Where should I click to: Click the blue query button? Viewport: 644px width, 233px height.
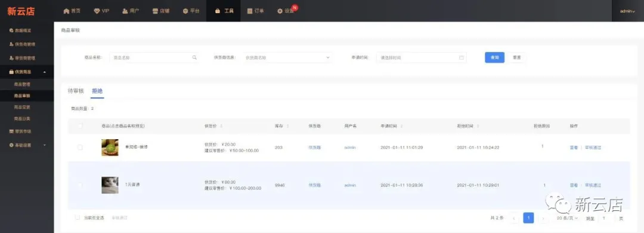pyautogui.click(x=494, y=57)
